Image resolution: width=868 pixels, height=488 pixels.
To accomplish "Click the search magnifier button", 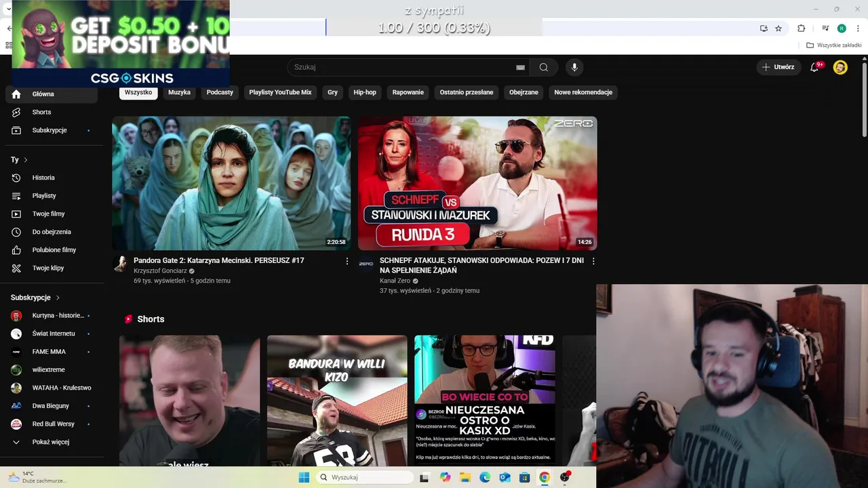I will point(544,67).
